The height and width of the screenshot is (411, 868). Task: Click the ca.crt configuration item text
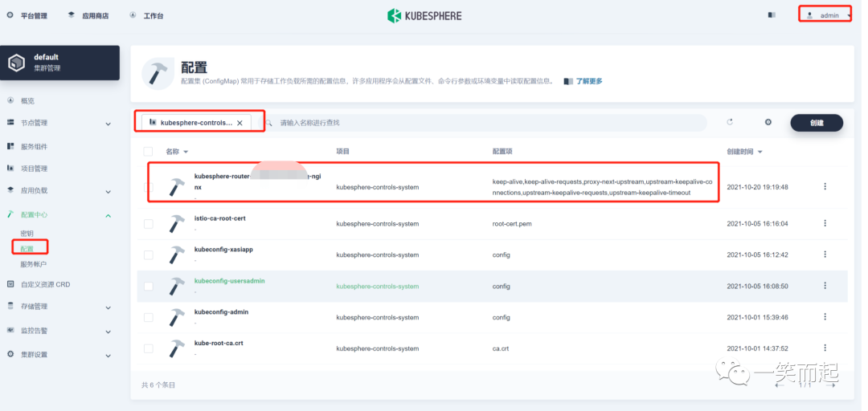(501, 349)
